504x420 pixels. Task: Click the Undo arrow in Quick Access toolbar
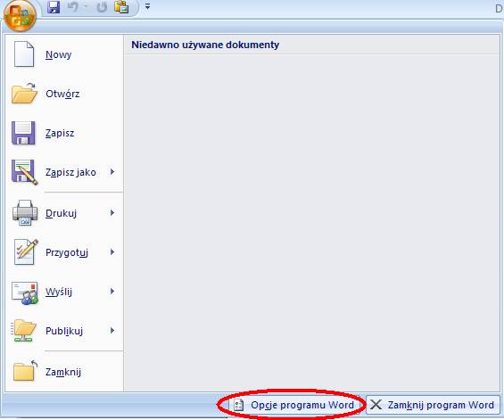(73, 7)
